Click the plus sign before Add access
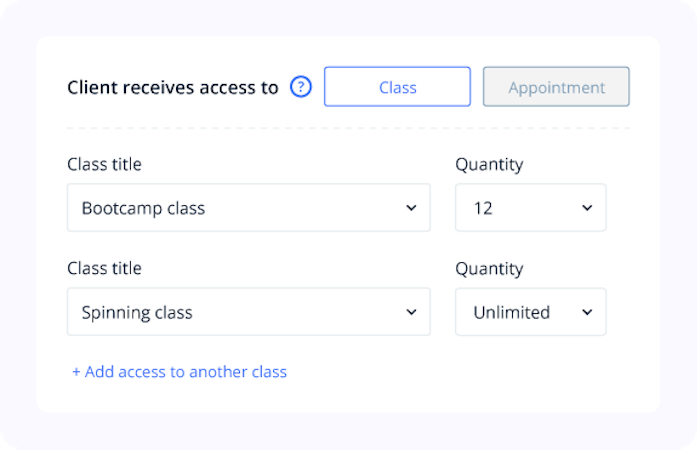 click(76, 372)
